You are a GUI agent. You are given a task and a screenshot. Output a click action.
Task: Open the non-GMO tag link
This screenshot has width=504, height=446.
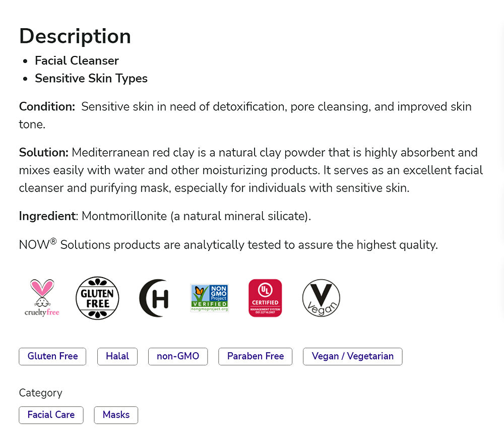[178, 356]
